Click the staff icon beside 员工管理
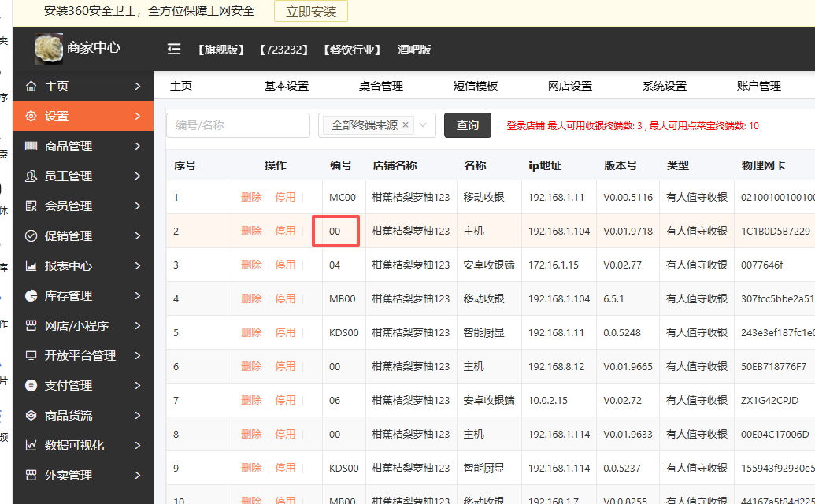 coord(31,176)
